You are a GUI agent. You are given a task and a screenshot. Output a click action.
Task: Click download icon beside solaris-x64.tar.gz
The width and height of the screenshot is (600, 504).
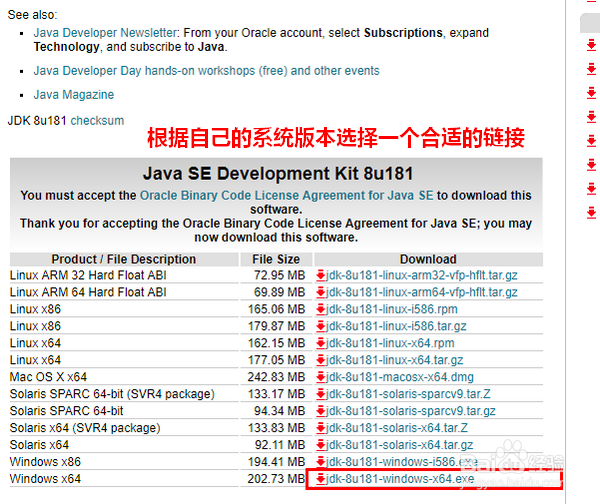[320, 445]
